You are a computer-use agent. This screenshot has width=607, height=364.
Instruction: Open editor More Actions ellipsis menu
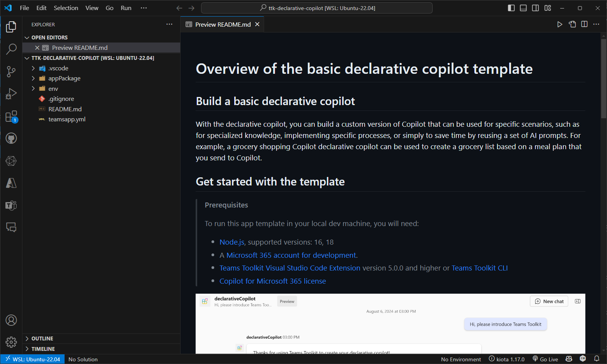tap(596, 24)
